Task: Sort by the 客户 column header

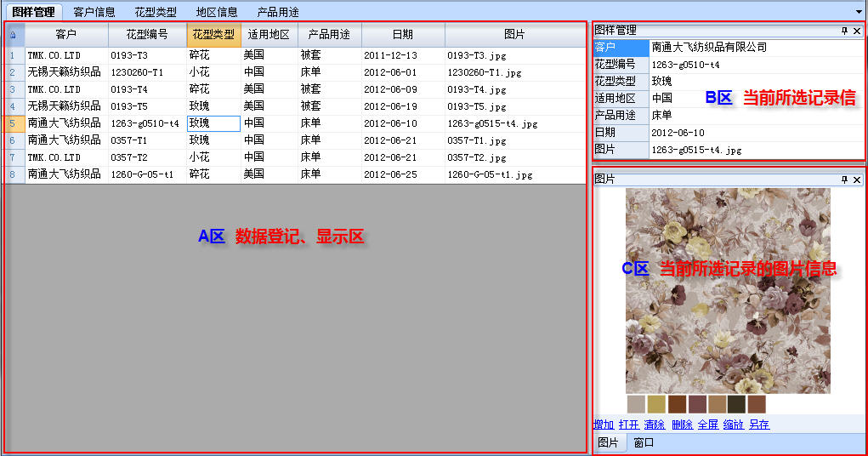Action: click(x=66, y=35)
